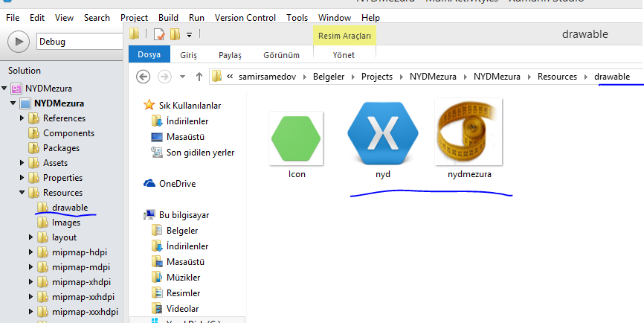Expand the References folder
Screen dimensions: 644x323
pyautogui.click(x=22, y=118)
